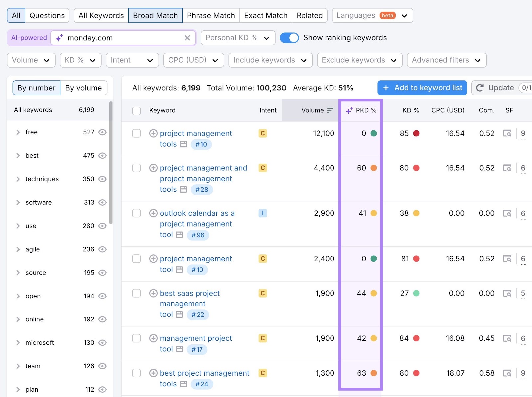Screen dimensions: 532x397
Task: Open SERP icon next to rank #17
Action: 179,349
